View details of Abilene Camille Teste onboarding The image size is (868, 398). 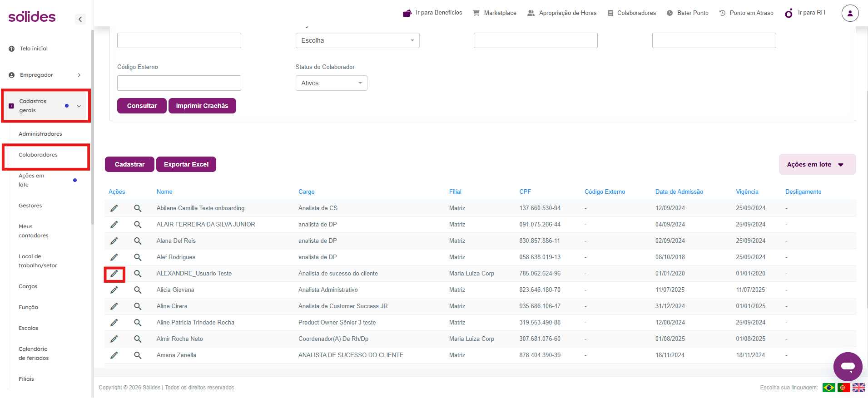[x=138, y=208]
